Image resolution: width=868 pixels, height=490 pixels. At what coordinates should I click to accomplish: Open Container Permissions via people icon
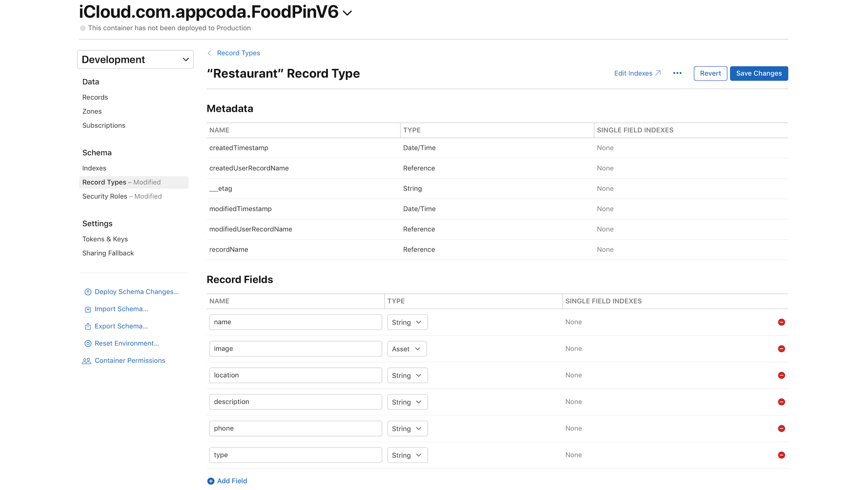[87, 361]
